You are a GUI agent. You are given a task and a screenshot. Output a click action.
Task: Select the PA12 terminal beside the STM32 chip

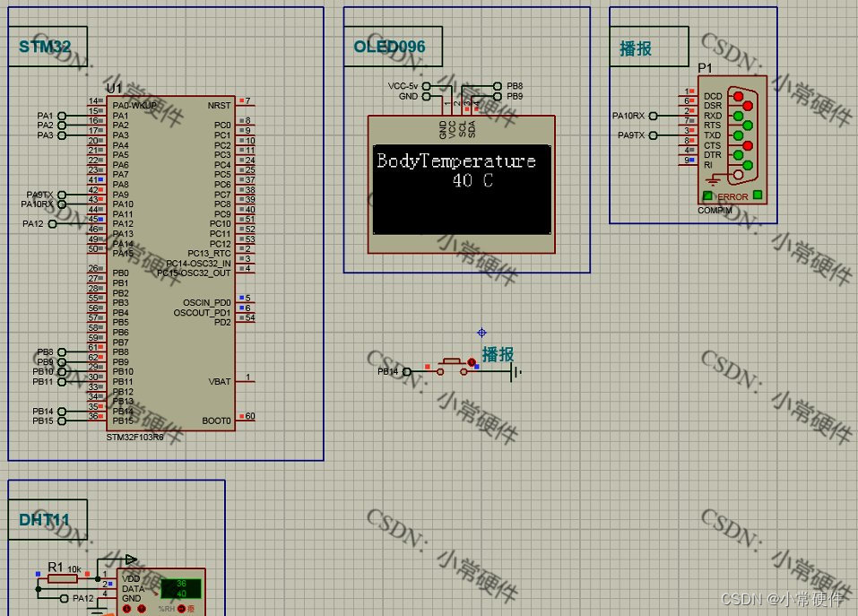point(39,224)
